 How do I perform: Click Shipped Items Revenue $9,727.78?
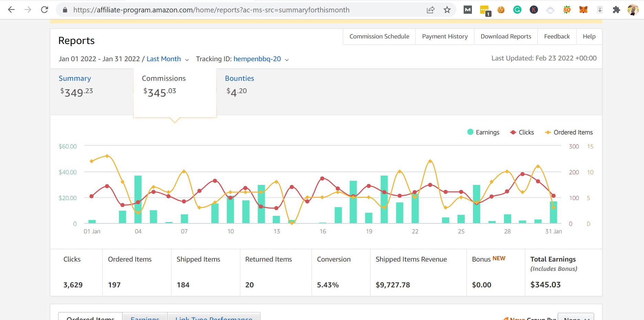click(x=393, y=285)
